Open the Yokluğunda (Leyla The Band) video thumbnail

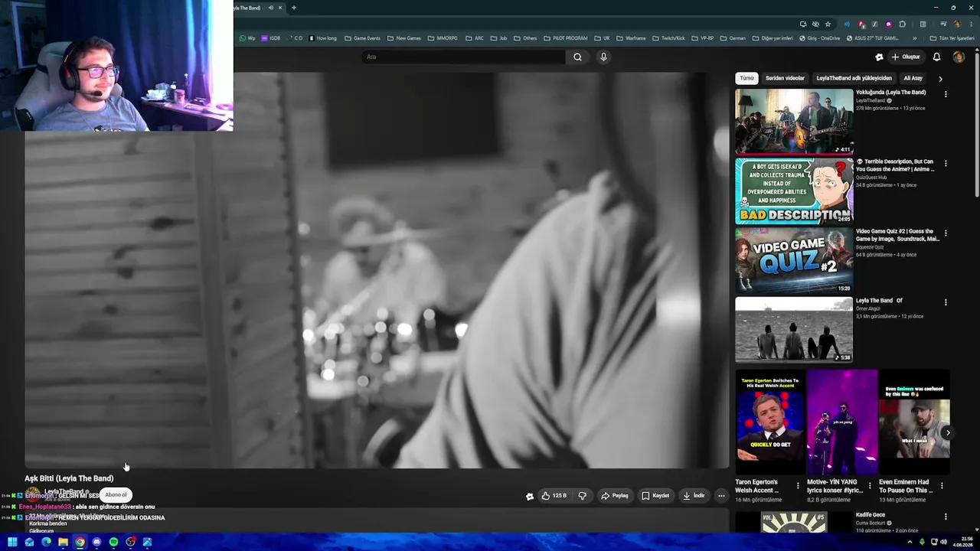point(794,122)
